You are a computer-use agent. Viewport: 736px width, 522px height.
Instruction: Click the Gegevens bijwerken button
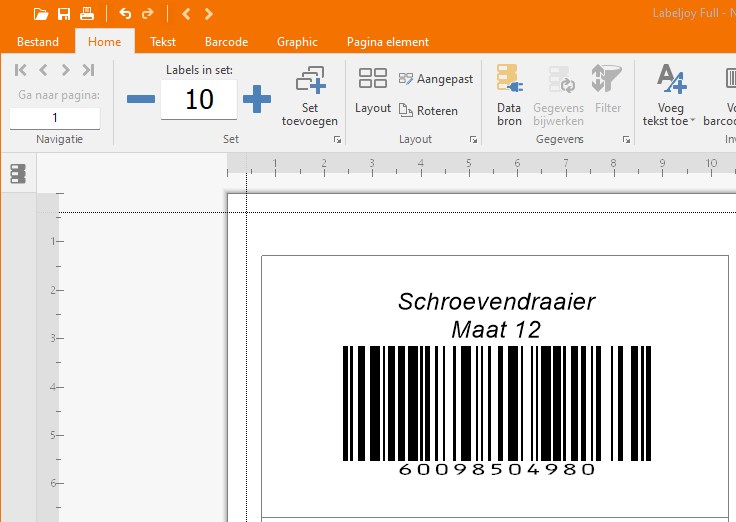(x=559, y=95)
